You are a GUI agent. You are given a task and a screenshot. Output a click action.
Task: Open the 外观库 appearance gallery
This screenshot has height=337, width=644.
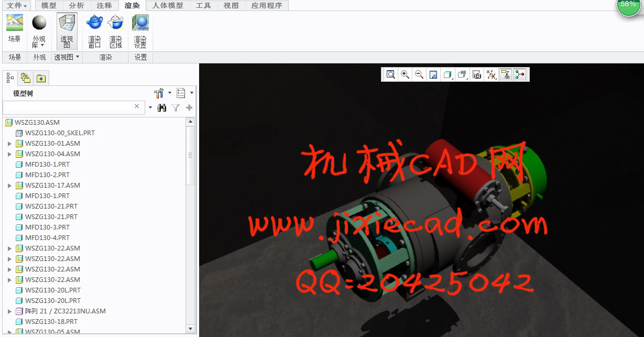pyautogui.click(x=39, y=31)
